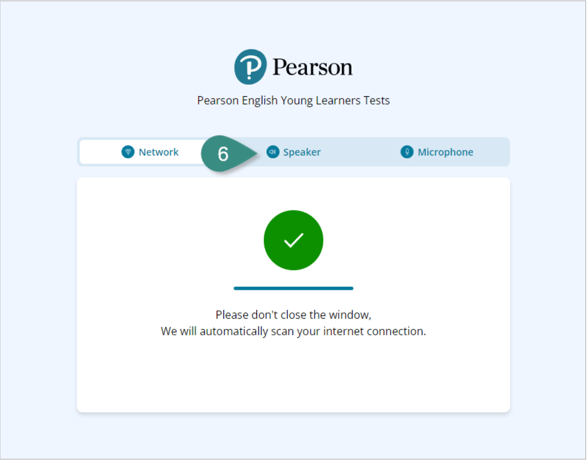This screenshot has width=587, height=460.
Task: Click the automatic internet connection scan message
Action: [x=294, y=332]
